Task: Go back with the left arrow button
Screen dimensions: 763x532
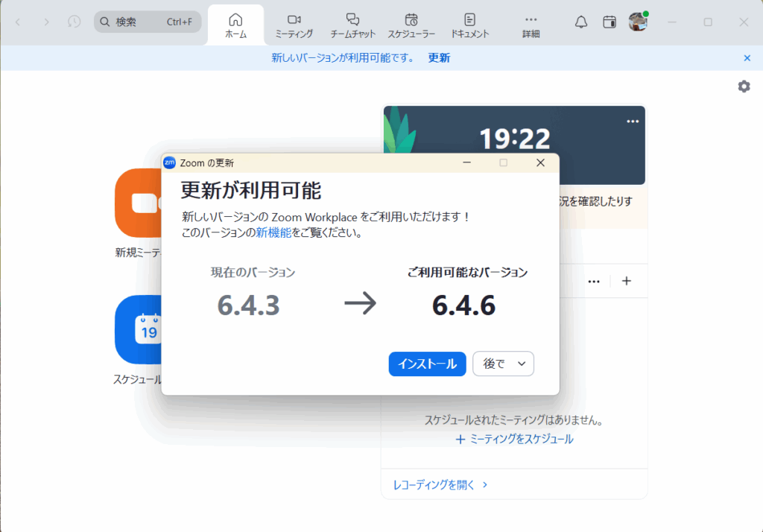Action: (x=18, y=22)
